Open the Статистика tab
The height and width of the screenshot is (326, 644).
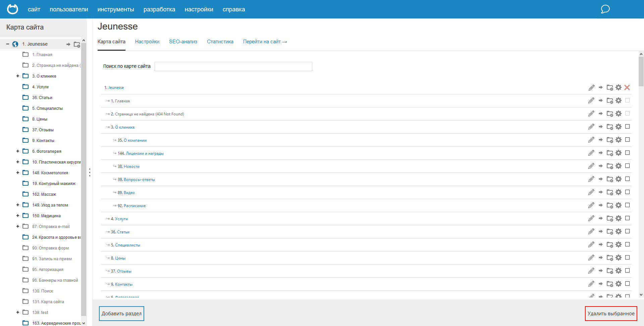tap(220, 42)
